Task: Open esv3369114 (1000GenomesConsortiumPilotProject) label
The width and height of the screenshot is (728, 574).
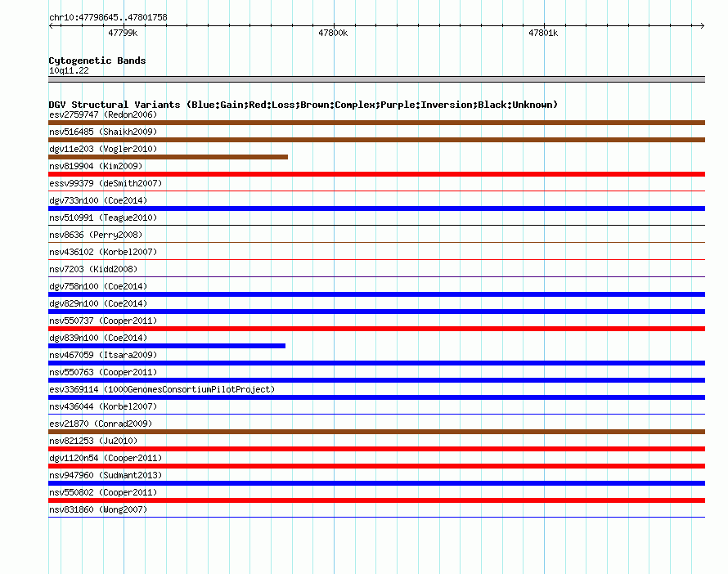Action: point(162,389)
